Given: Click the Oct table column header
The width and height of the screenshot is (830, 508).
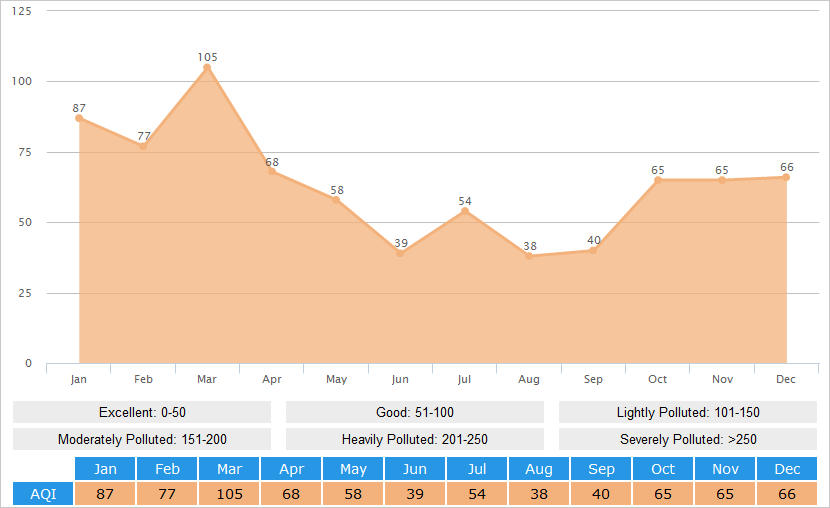Looking at the screenshot, I should tap(663, 469).
